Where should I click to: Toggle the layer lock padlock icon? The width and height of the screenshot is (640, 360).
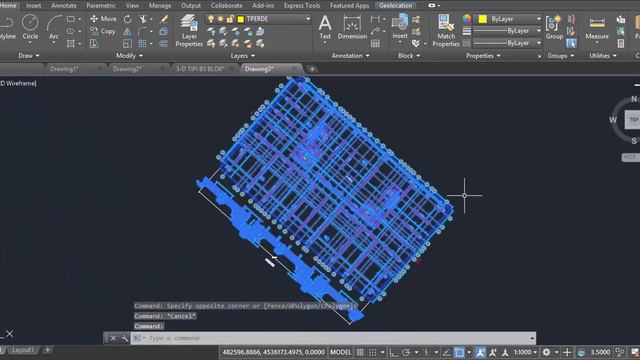coord(230,19)
